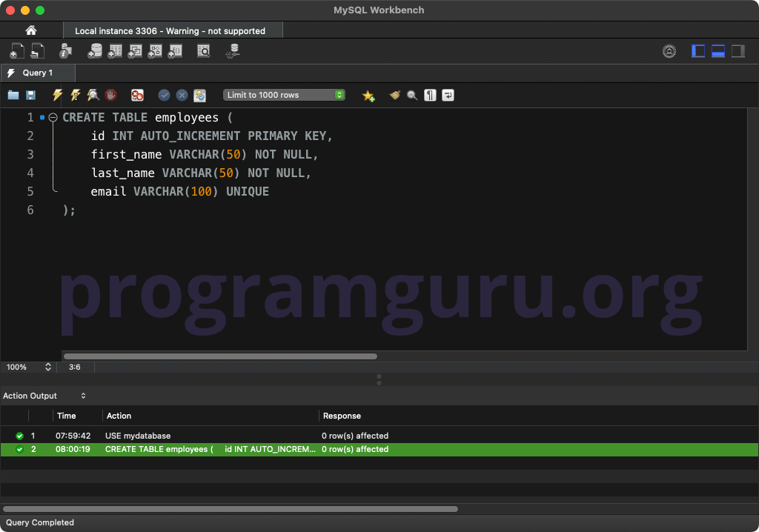
Task: Toggle the left sidebar panel
Action: tap(698, 51)
